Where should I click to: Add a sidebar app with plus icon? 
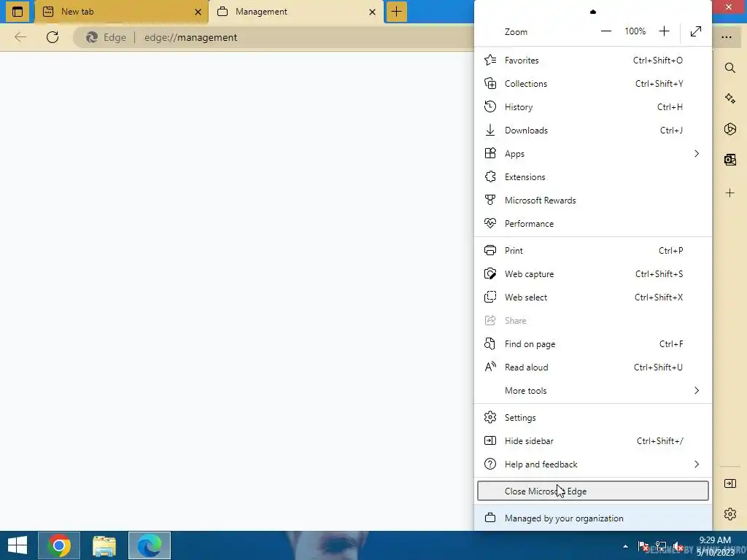tap(729, 192)
